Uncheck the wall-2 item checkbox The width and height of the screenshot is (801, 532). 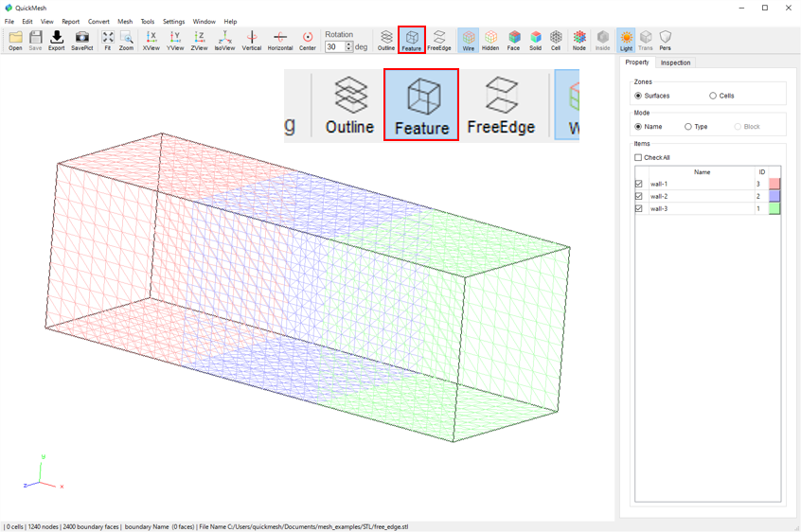(x=638, y=196)
